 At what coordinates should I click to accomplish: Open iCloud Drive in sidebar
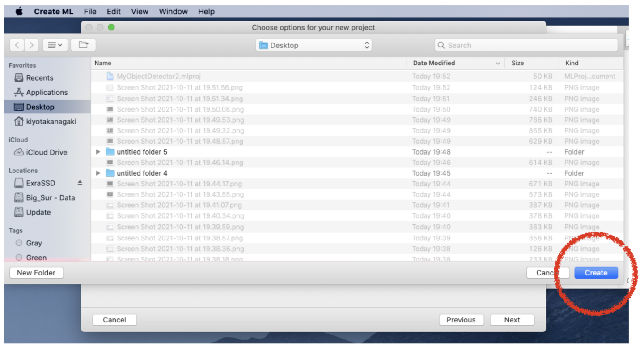coord(46,152)
